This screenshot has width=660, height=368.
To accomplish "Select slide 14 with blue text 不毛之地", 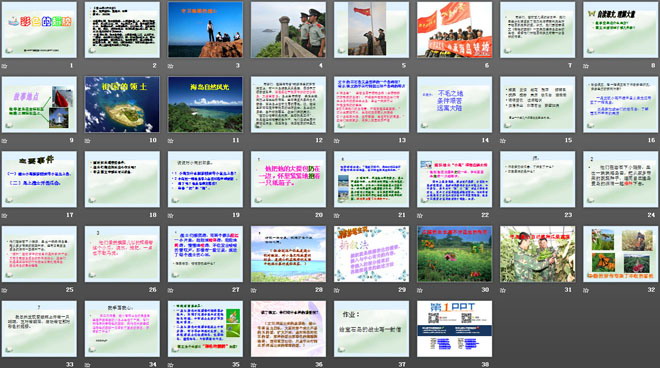I will 454,104.
